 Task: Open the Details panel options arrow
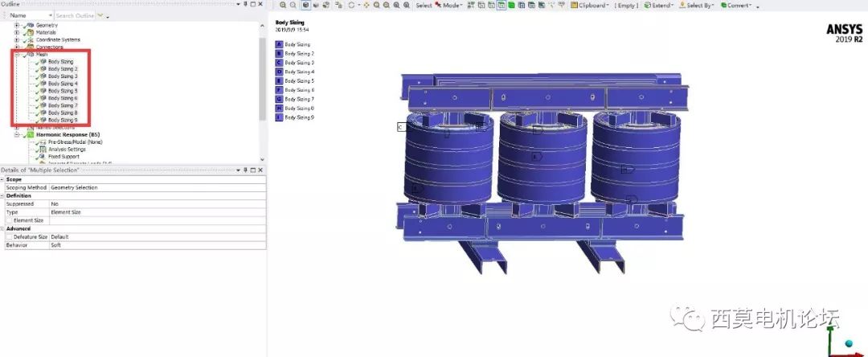click(239, 170)
